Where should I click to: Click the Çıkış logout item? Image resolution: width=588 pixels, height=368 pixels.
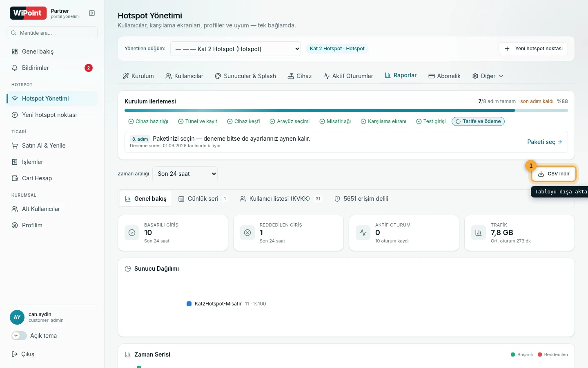[23, 354]
